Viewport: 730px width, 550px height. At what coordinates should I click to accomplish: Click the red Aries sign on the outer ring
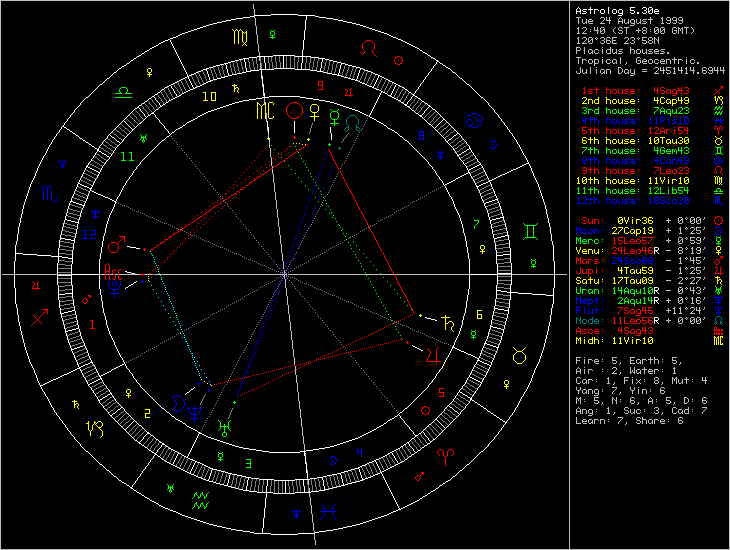445,454
